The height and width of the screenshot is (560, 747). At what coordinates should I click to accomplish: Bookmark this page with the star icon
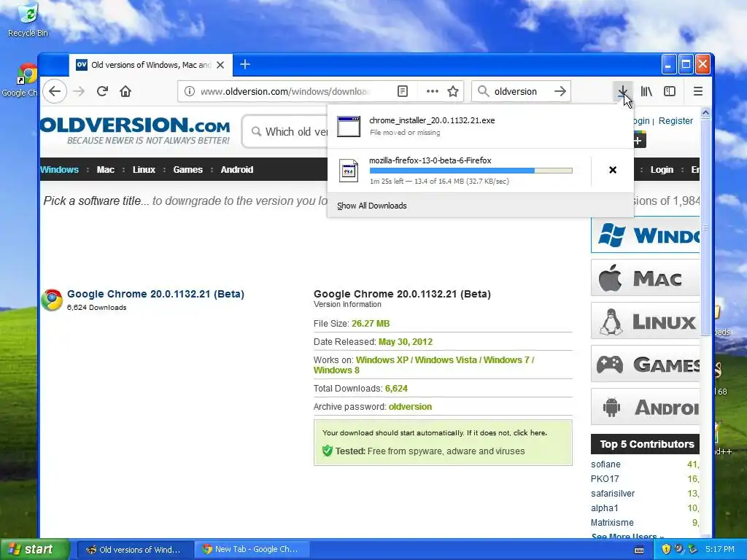(453, 91)
